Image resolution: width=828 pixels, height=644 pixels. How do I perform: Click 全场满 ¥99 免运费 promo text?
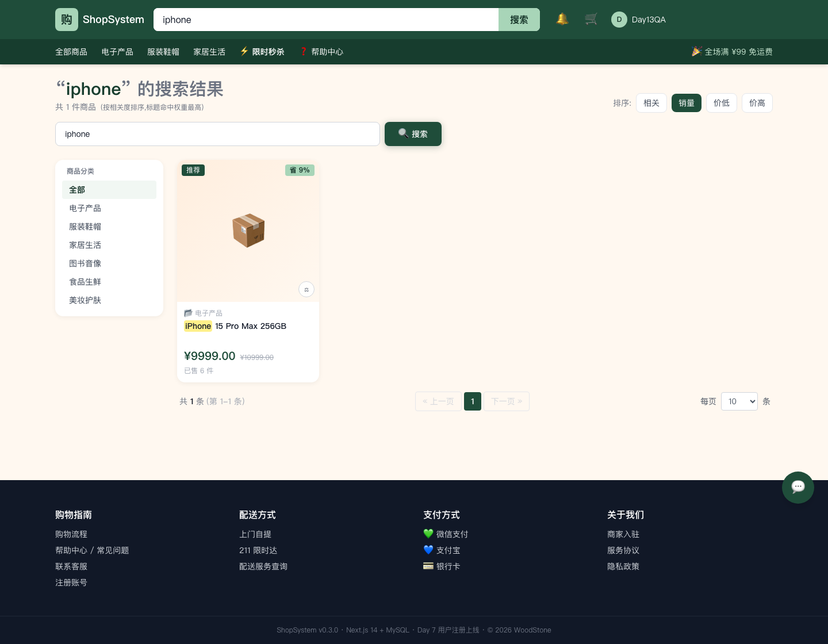point(732,52)
